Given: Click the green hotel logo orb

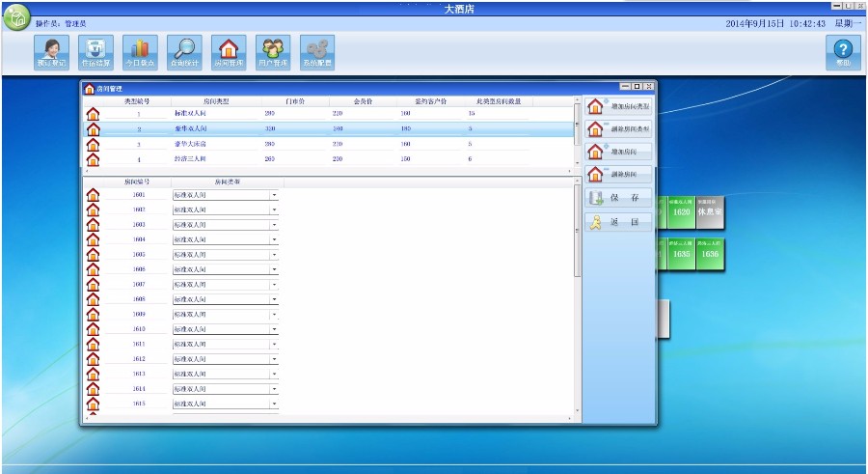Looking at the screenshot, I should (16, 17).
